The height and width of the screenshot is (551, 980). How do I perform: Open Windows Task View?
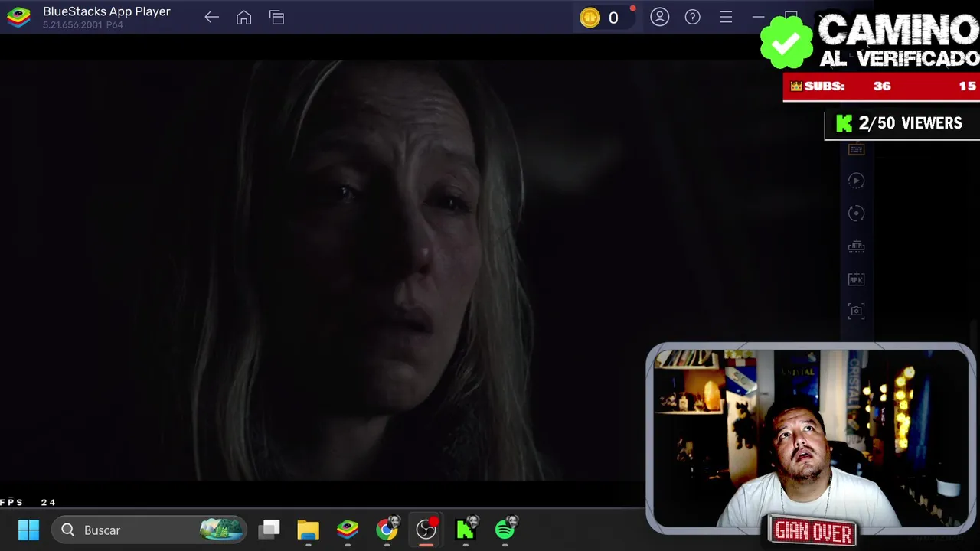(x=269, y=529)
